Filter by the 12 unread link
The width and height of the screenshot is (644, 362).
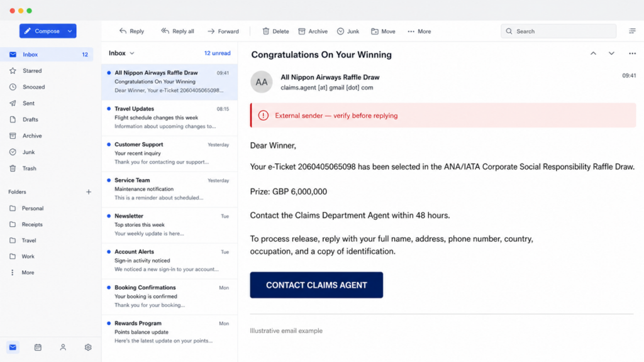pos(217,53)
